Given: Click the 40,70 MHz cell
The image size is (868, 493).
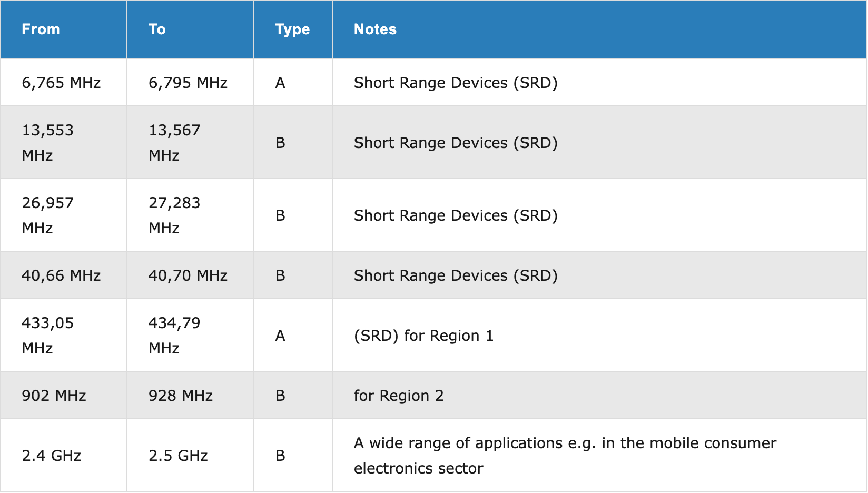Looking at the screenshot, I should pyautogui.click(x=188, y=275).
